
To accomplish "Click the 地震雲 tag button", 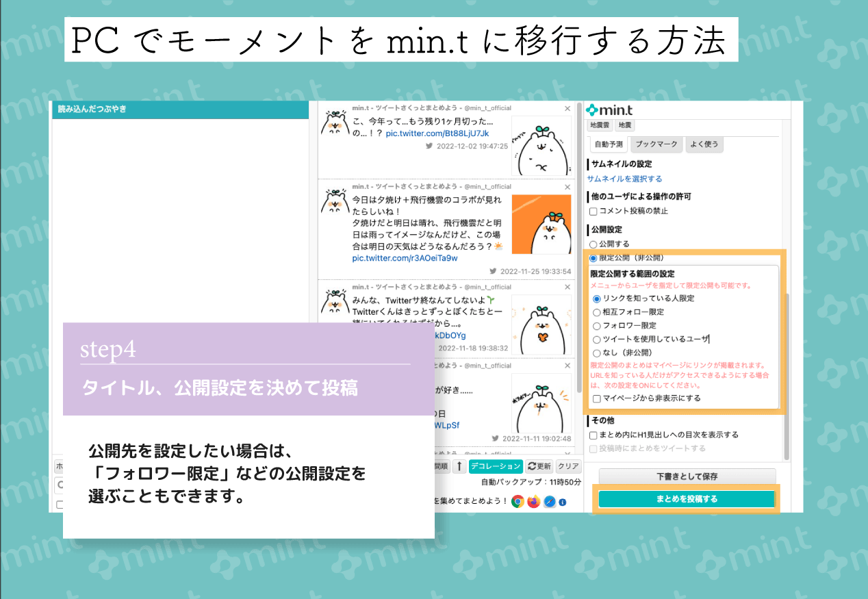I will 600,125.
